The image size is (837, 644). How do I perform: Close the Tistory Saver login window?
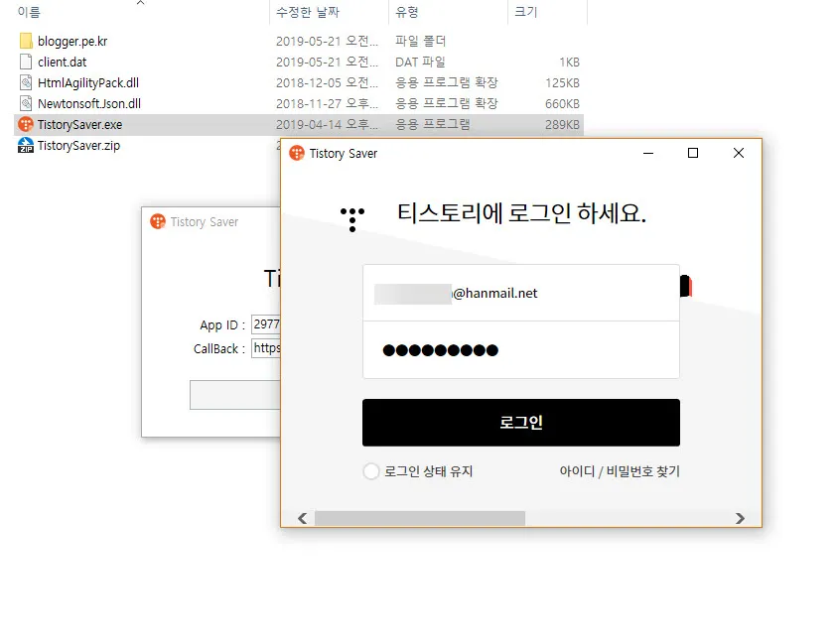[739, 153]
